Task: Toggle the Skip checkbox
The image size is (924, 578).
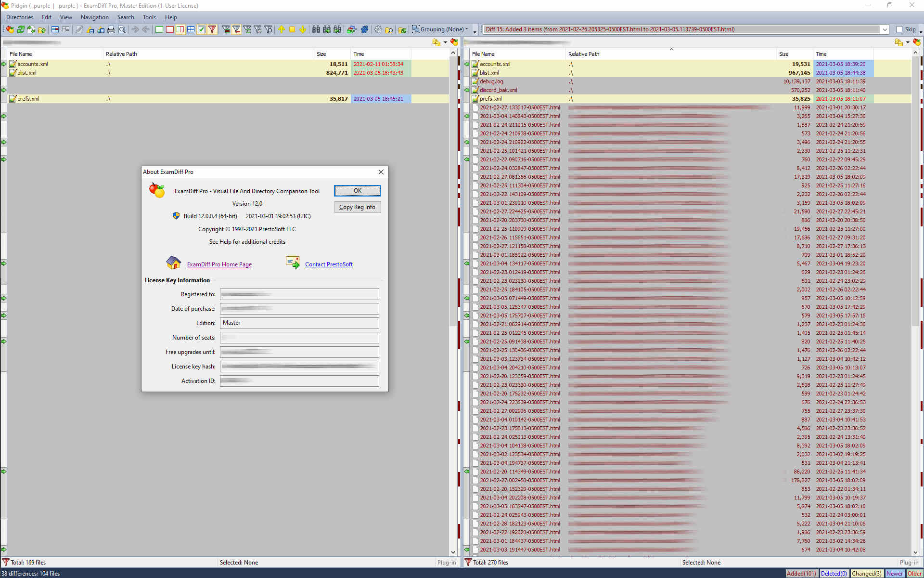Action: click(x=899, y=29)
